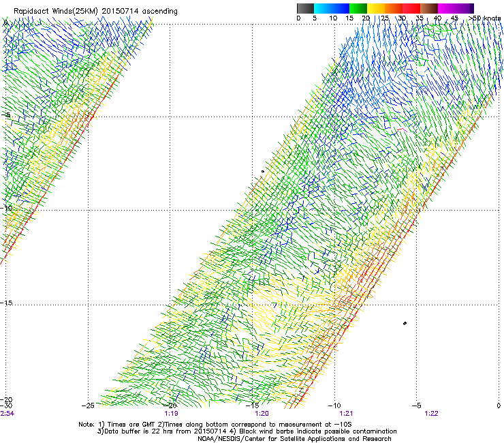Screen dimensions: 504x443
Task: Click the longitude label '-10' on the bottom axis
Action: (334, 406)
